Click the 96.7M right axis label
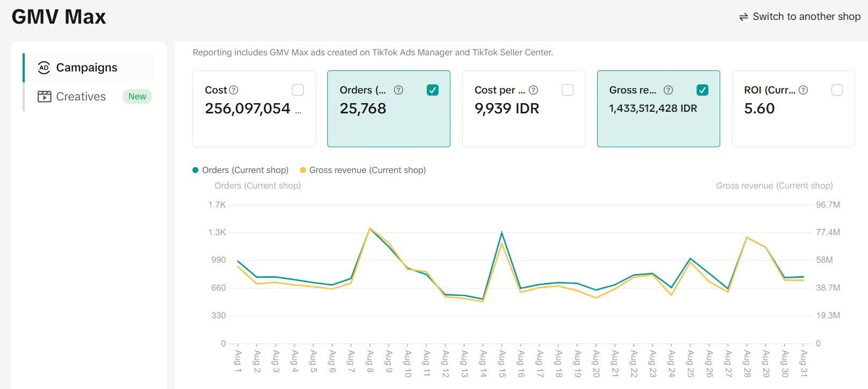The image size is (868, 389). (828, 205)
